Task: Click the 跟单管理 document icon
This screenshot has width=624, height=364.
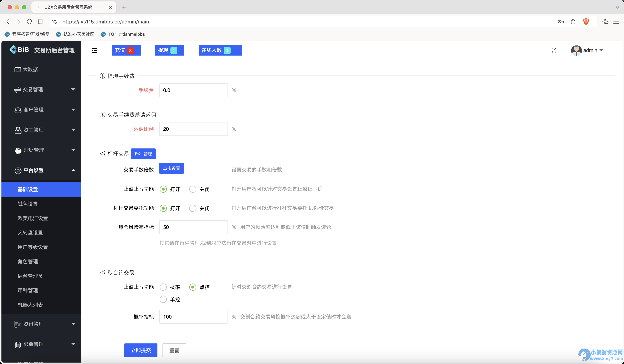Action: click(x=18, y=345)
